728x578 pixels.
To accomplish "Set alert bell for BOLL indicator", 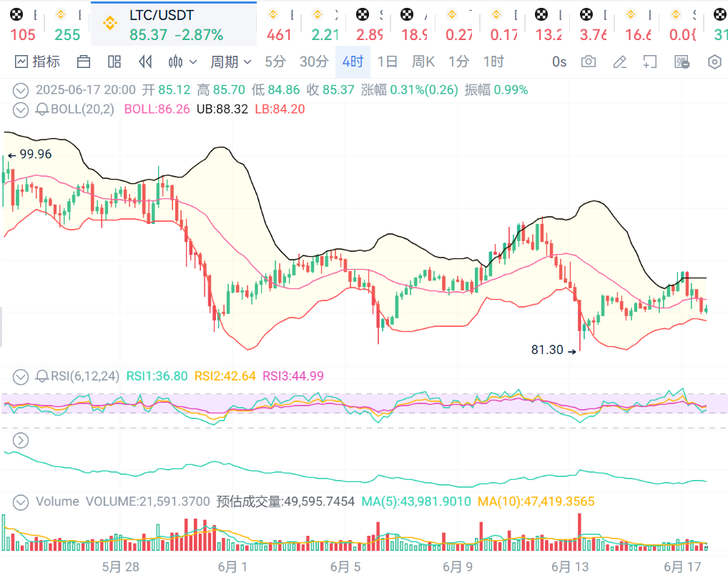I will pos(42,109).
